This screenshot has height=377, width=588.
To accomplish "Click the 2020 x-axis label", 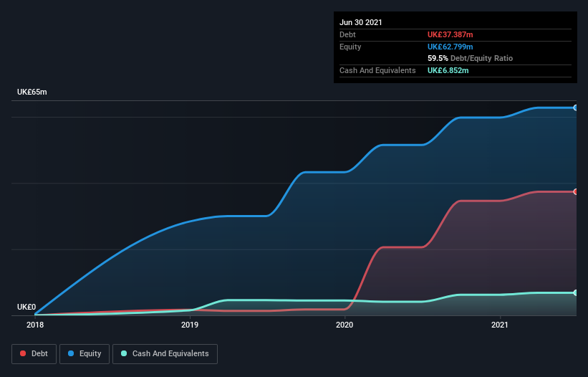I will click(344, 325).
